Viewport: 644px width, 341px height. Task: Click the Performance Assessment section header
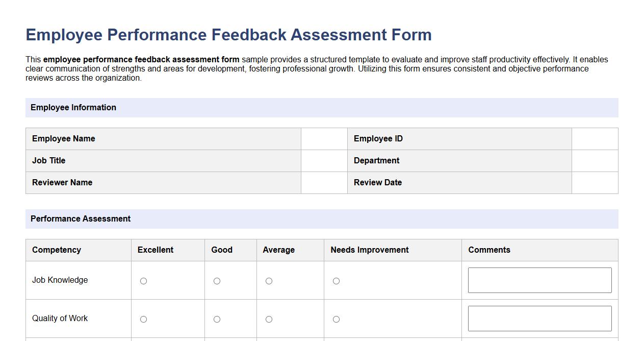click(80, 218)
